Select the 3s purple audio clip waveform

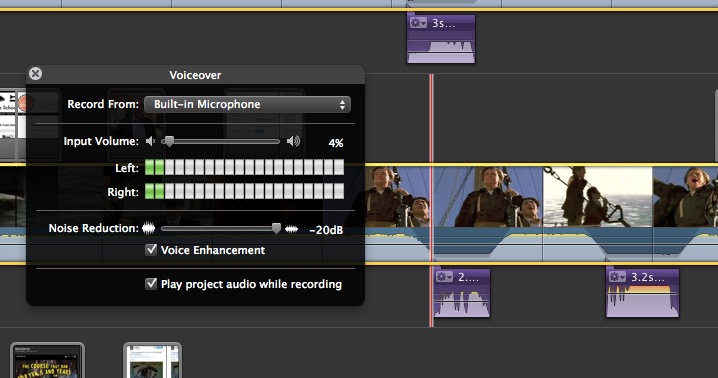[441, 51]
